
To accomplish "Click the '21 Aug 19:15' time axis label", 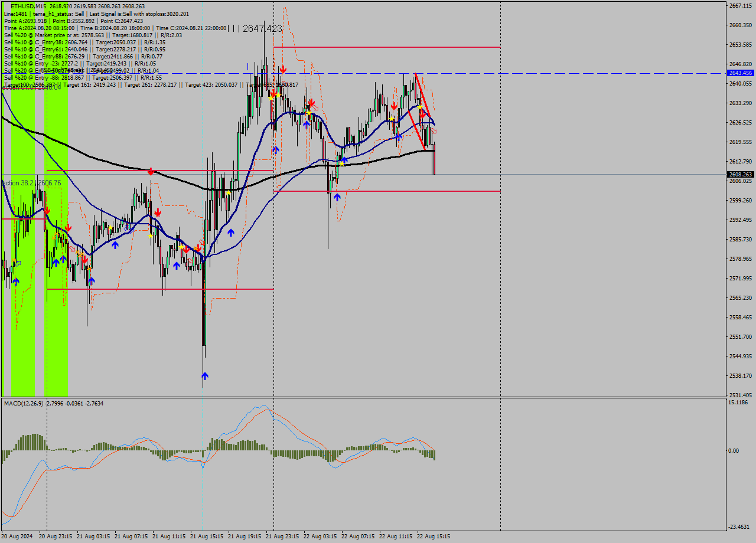I will point(245,537).
